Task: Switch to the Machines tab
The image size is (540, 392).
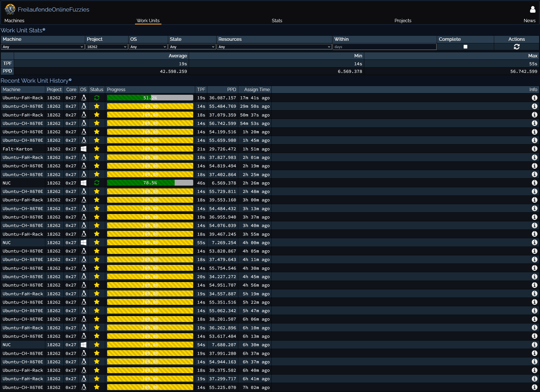Action: coord(14,21)
